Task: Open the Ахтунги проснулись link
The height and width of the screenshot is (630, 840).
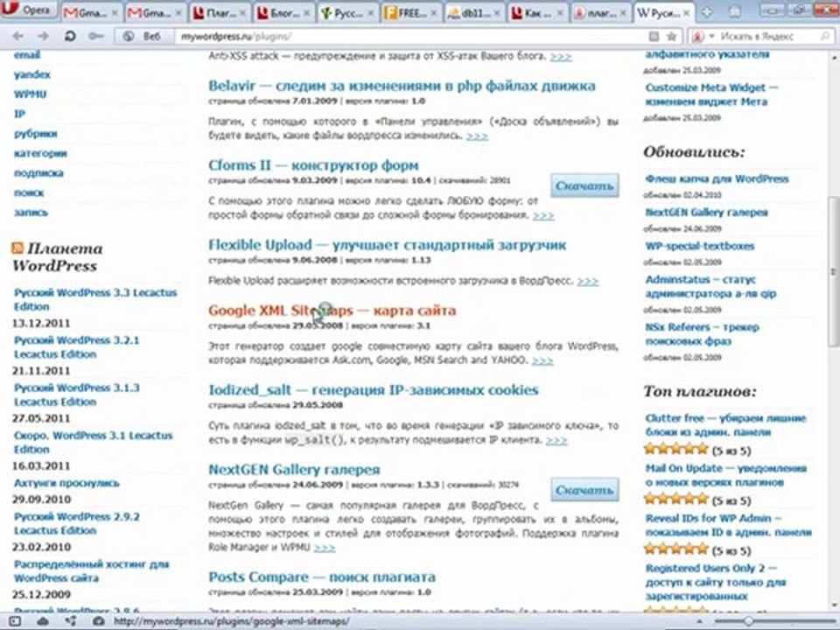Action: (66, 483)
